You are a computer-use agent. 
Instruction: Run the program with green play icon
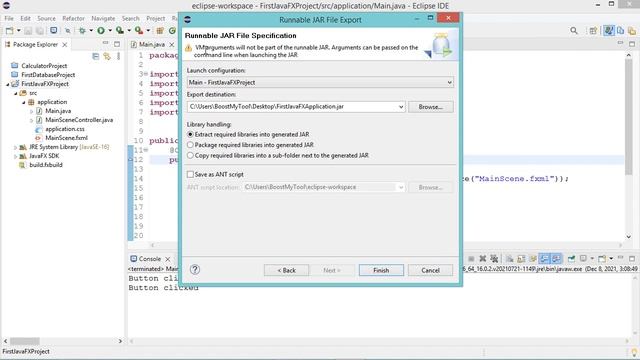101,31
